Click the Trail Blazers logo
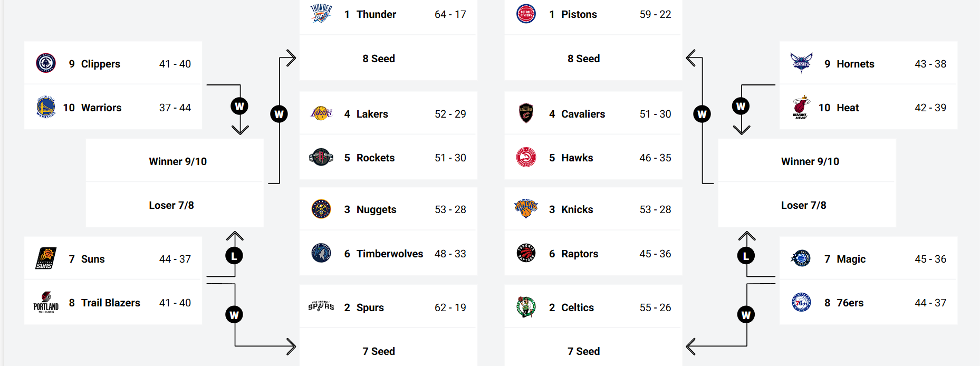 [x=46, y=302]
